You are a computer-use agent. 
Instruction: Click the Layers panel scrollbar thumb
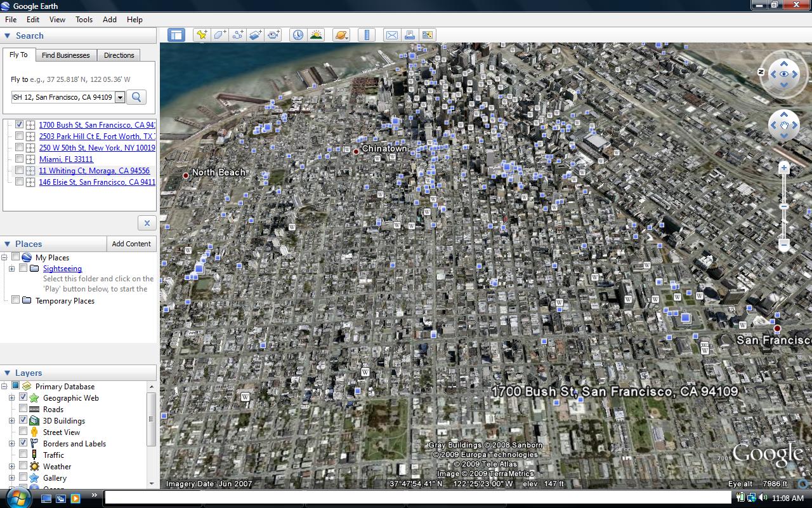click(x=151, y=419)
